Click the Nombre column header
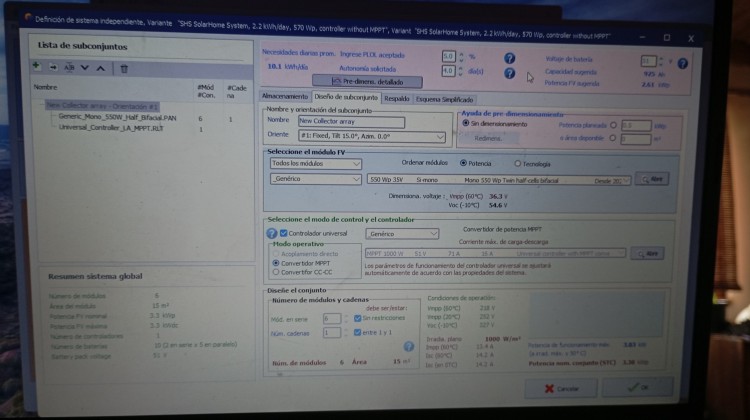The image size is (750, 420). click(45, 87)
